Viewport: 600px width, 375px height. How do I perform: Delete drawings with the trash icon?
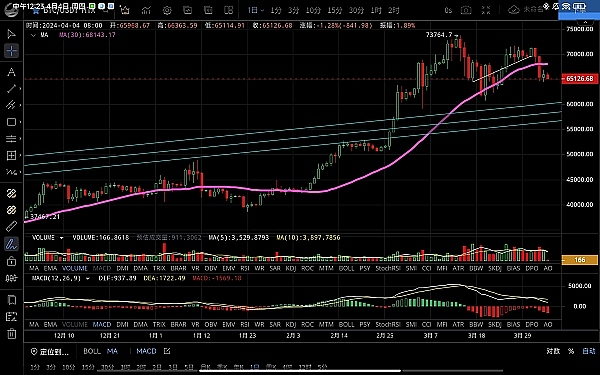11,334
